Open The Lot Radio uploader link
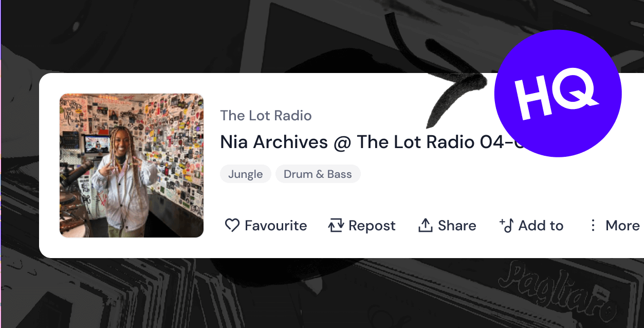The width and height of the screenshot is (644, 328). pos(266,115)
